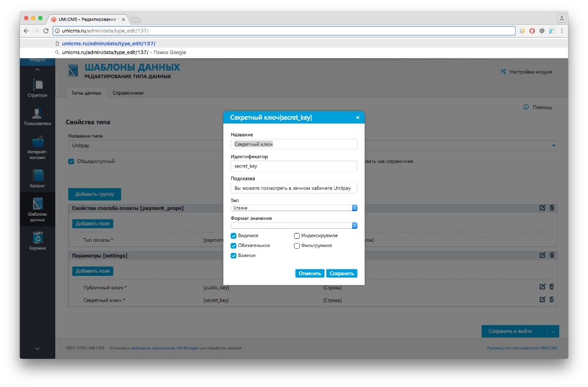The image size is (588, 387).
Task: Open the Каталог module icon
Action: pyautogui.click(x=37, y=176)
